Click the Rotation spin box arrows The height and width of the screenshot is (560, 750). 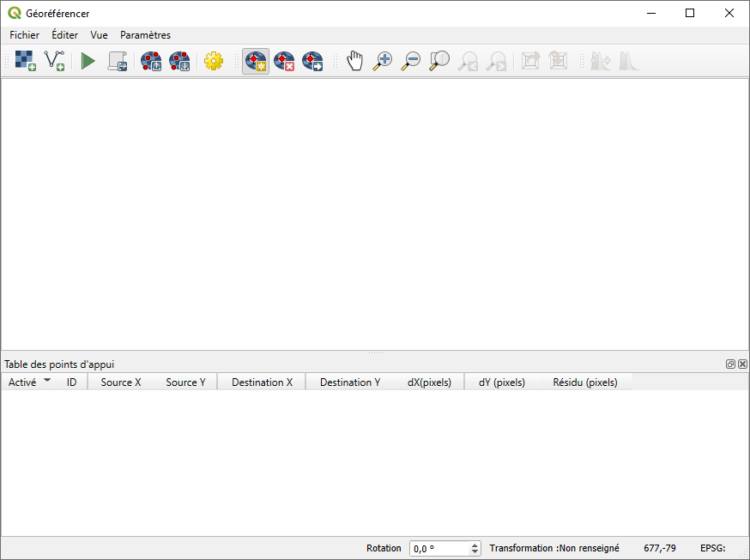[475, 548]
